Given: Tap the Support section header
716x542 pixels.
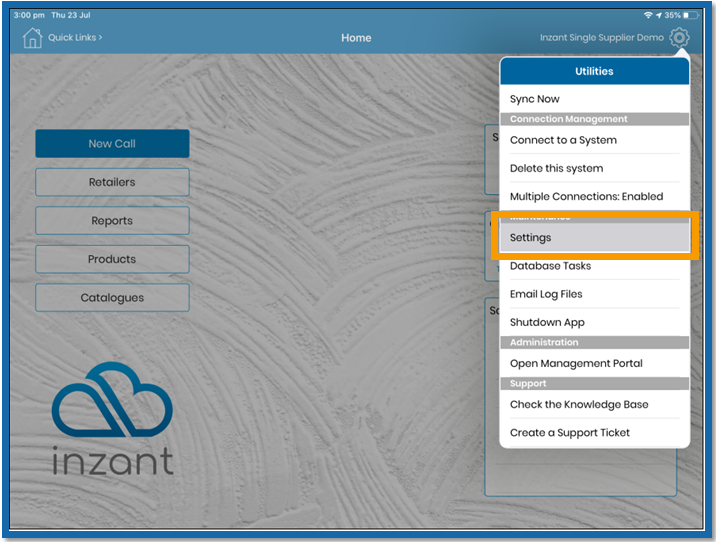Looking at the screenshot, I should (594, 384).
